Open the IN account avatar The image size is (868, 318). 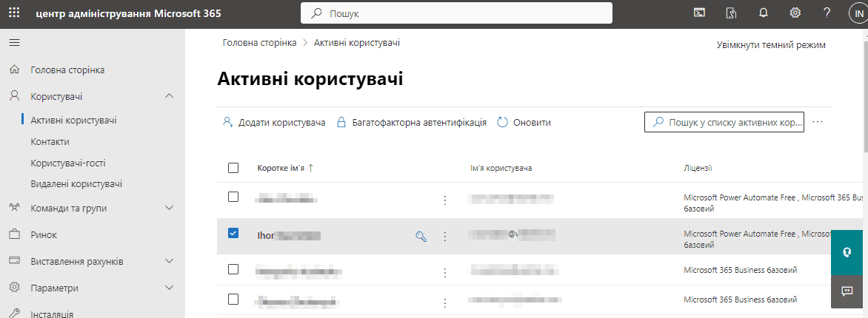point(858,13)
